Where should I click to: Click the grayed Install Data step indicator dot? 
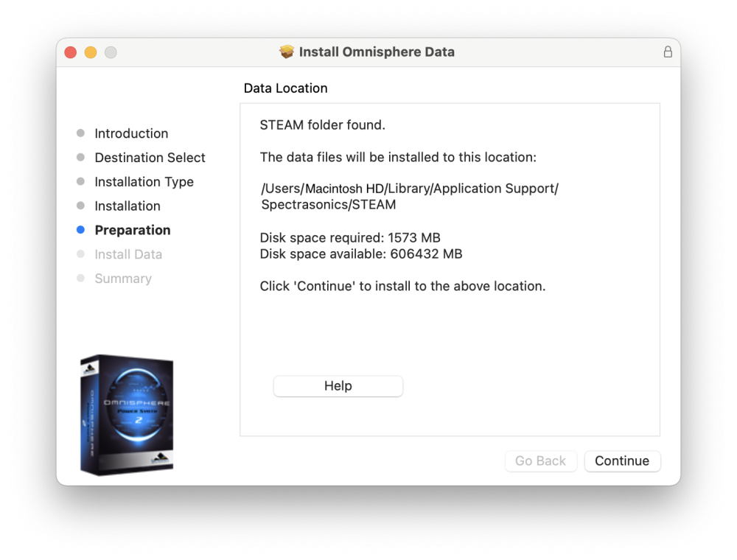pyautogui.click(x=80, y=254)
